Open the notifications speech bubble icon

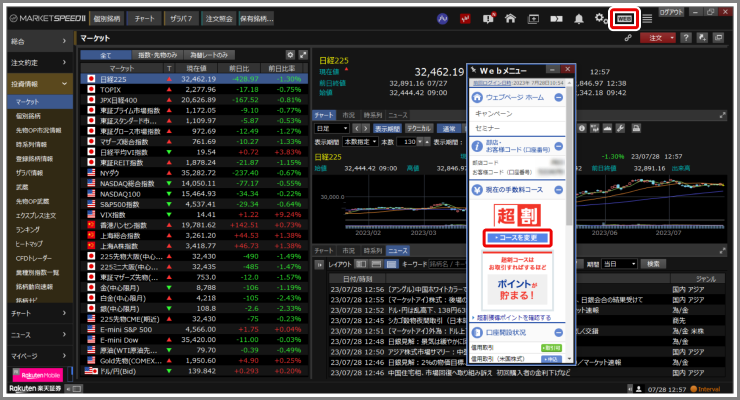pyautogui.click(x=488, y=19)
